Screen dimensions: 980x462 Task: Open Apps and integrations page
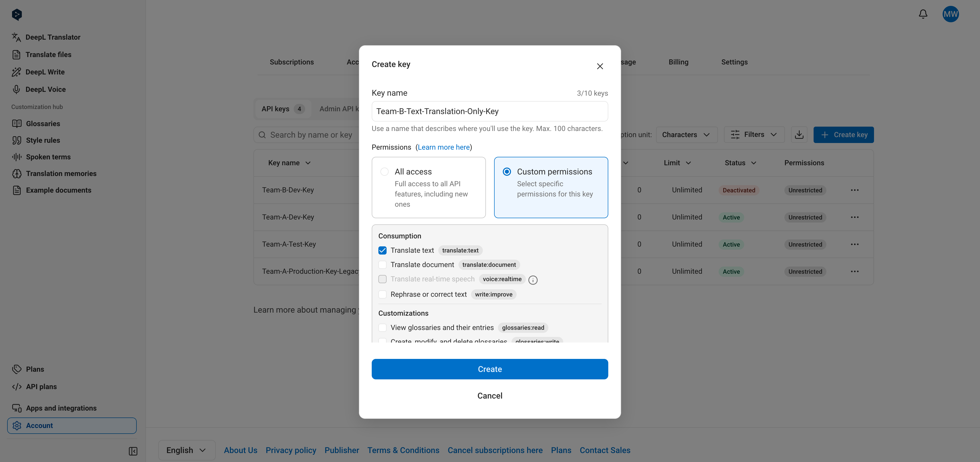[54, 408]
